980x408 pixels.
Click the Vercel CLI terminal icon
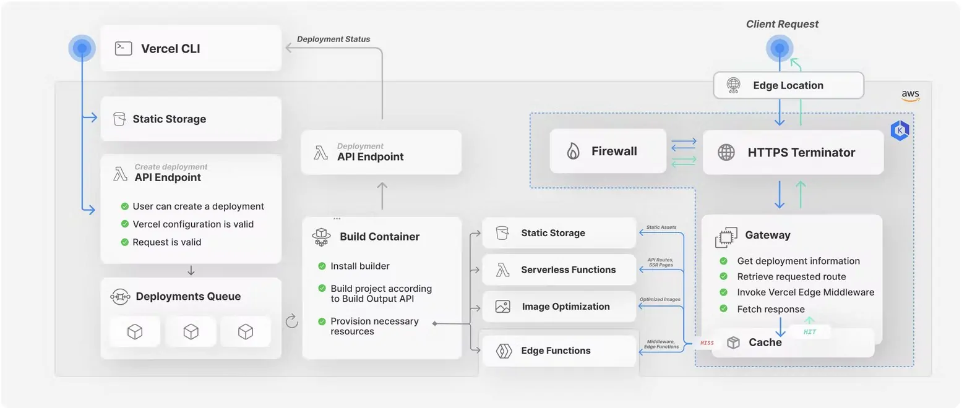[124, 48]
